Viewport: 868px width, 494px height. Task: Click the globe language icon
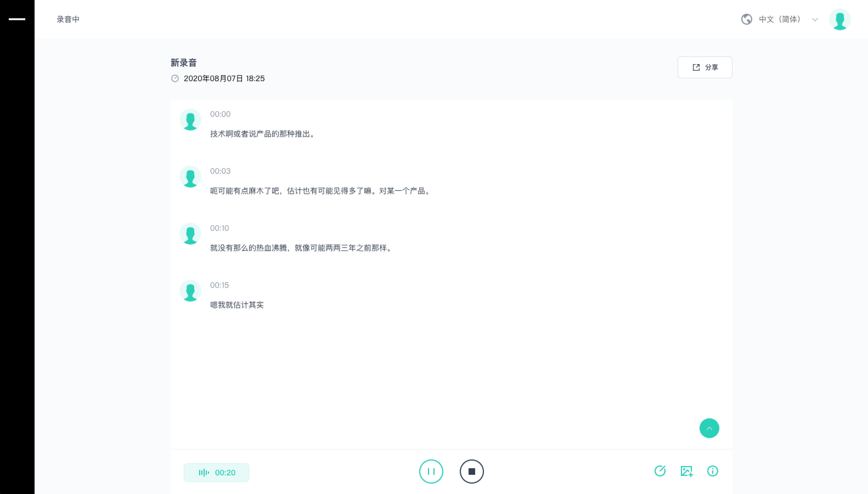click(x=746, y=19)
